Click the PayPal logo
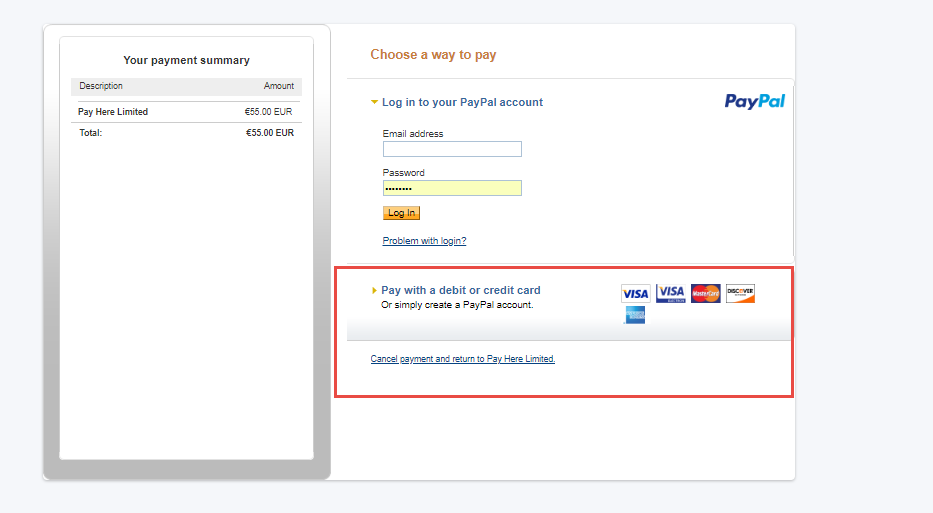The image size is (933, 513). [754, 101]
